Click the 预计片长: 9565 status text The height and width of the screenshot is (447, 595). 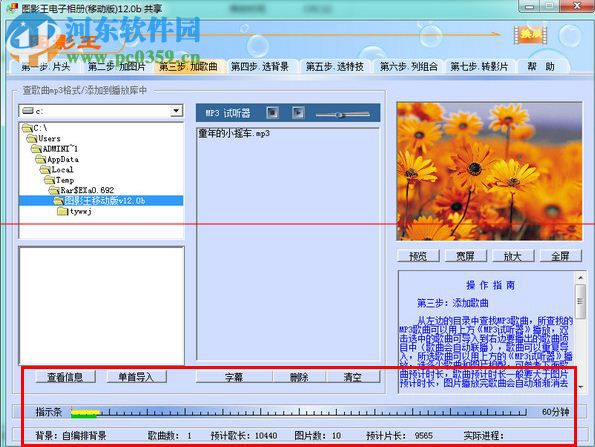click(x=399, y=436)
